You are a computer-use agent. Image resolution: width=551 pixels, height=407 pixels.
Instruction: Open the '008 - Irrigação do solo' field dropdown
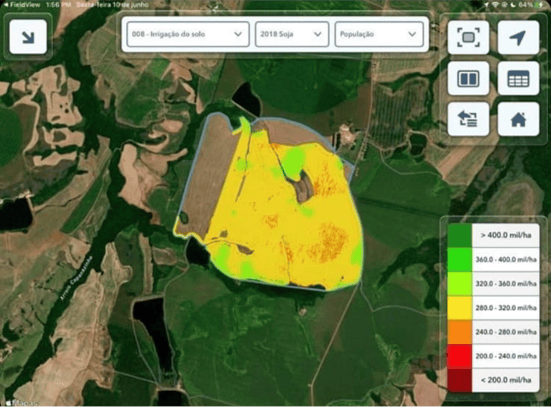tap(188, 34)
